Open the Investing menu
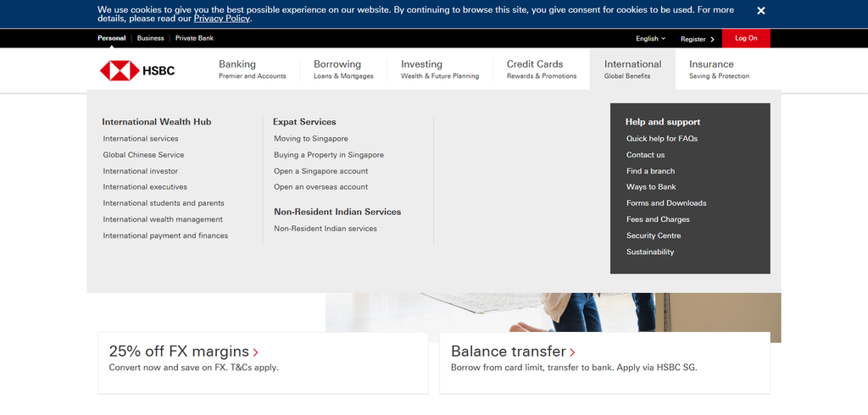 [440, 69]
